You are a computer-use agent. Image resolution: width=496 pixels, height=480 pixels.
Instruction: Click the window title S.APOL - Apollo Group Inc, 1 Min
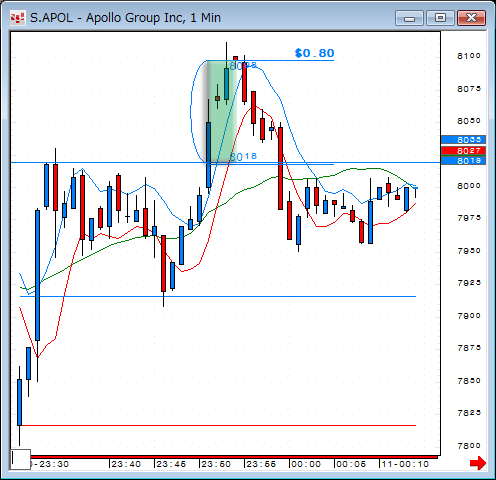click(x=125, y=18)
